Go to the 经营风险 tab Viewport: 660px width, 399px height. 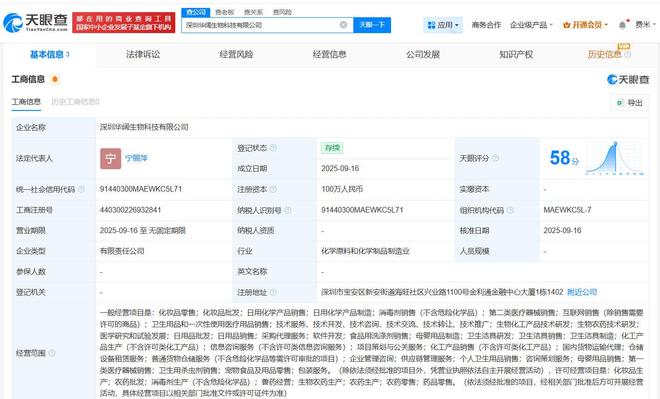point(236,54)
